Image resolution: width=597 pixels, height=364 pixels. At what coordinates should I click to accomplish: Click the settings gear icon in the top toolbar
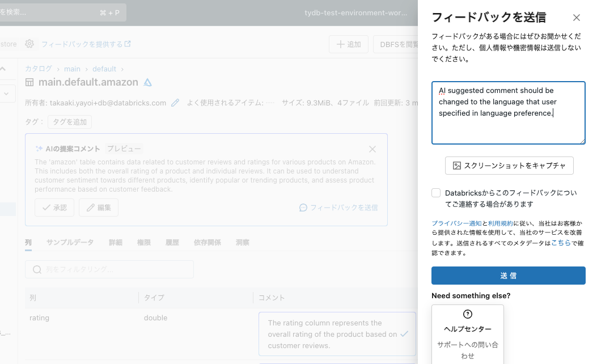point(29,43)
